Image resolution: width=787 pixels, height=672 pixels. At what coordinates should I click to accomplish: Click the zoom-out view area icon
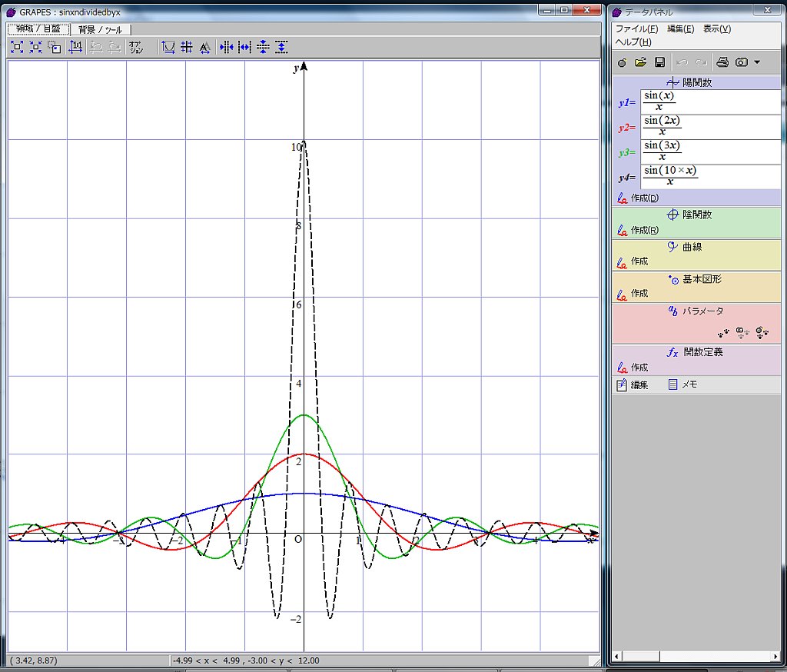click(35, 47)
